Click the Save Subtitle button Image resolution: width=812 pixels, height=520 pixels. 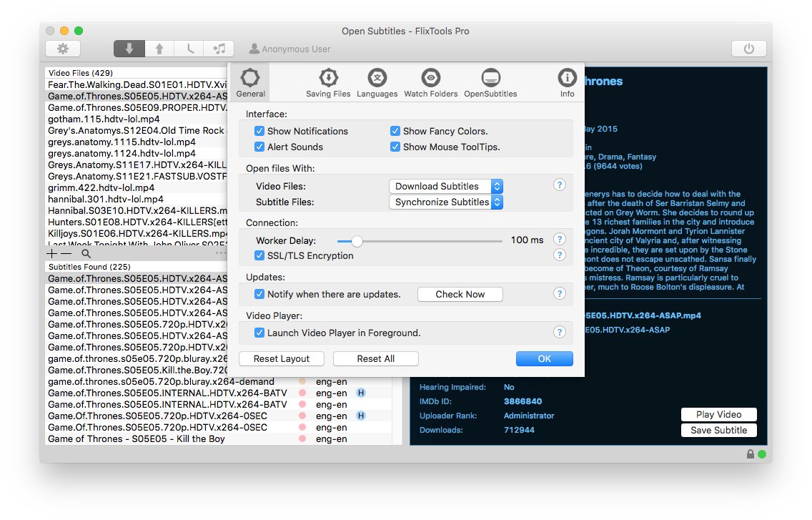718,431
